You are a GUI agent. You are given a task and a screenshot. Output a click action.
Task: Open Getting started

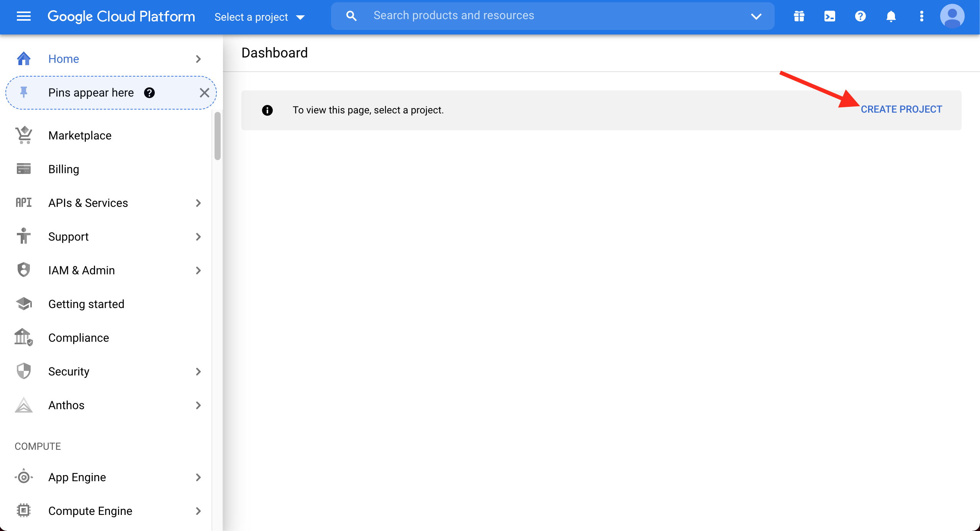pos(86,304)
